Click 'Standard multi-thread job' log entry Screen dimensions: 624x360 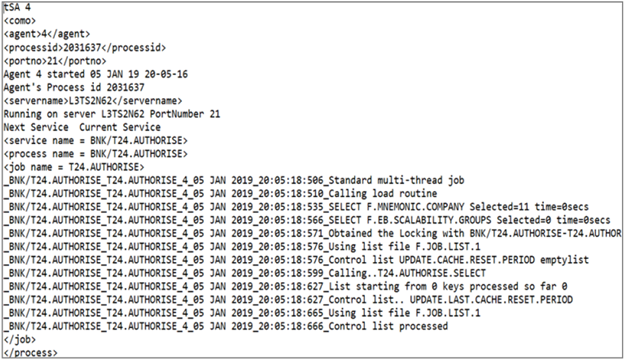[234, 180]
